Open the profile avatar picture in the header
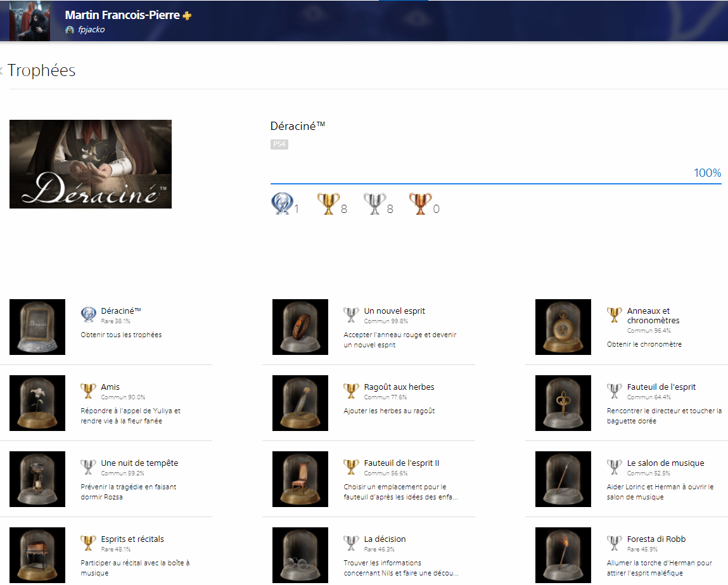Viewport: 728px width, 585px height. coord(30,21)
